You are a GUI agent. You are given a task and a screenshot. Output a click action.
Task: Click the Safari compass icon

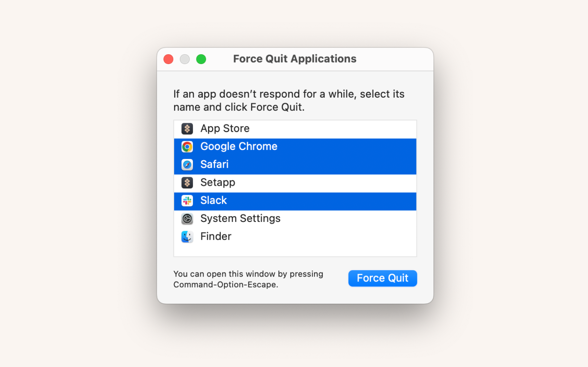[x=187, y=165]
